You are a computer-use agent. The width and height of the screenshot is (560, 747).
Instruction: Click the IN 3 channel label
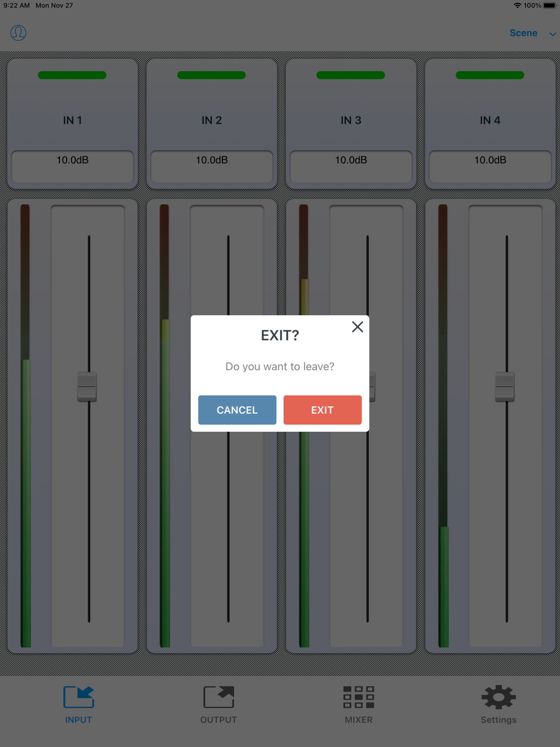[351, 120]
